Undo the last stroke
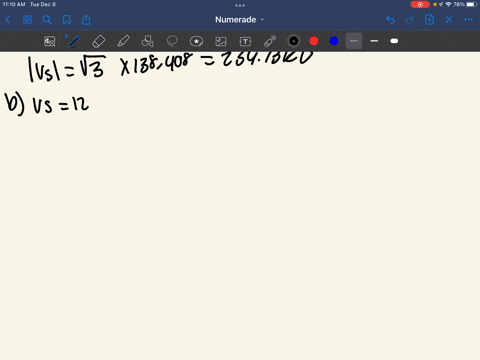Screen dimensions: 480x360 tap(390, 20)
